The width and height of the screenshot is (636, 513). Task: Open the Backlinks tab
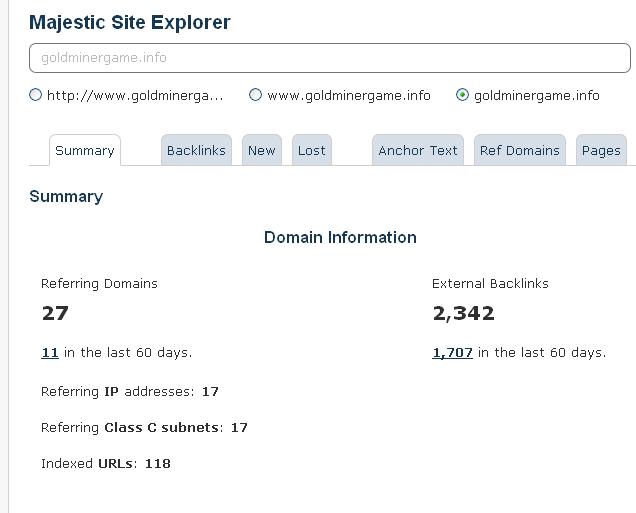(196, 150)
